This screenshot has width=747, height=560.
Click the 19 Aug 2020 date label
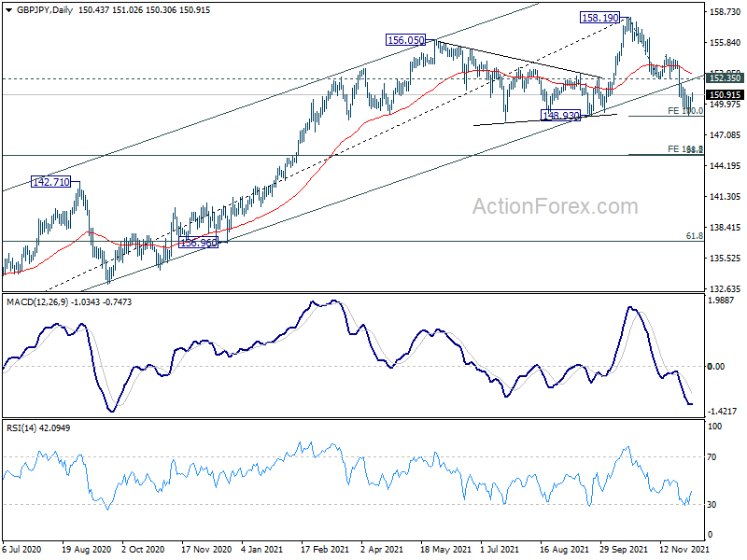[86, 550]
